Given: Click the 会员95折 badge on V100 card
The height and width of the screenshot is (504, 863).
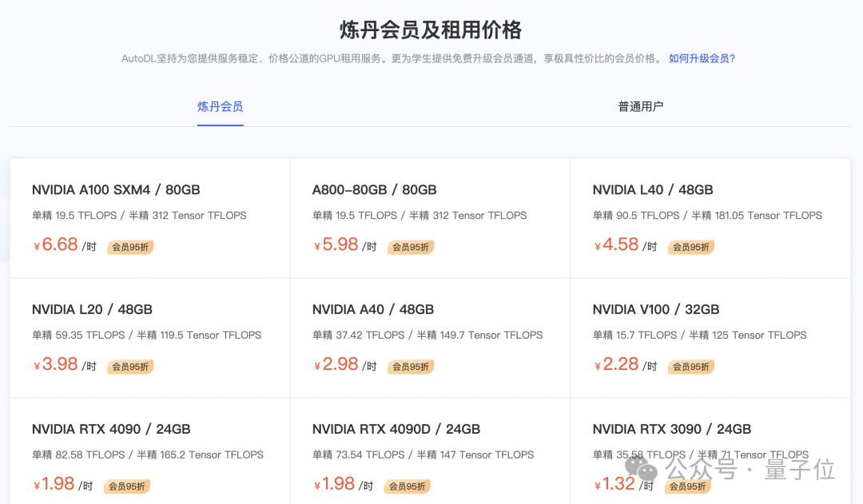Looking at the screenshot, I should pyautogui.click(x=690, y=367).
